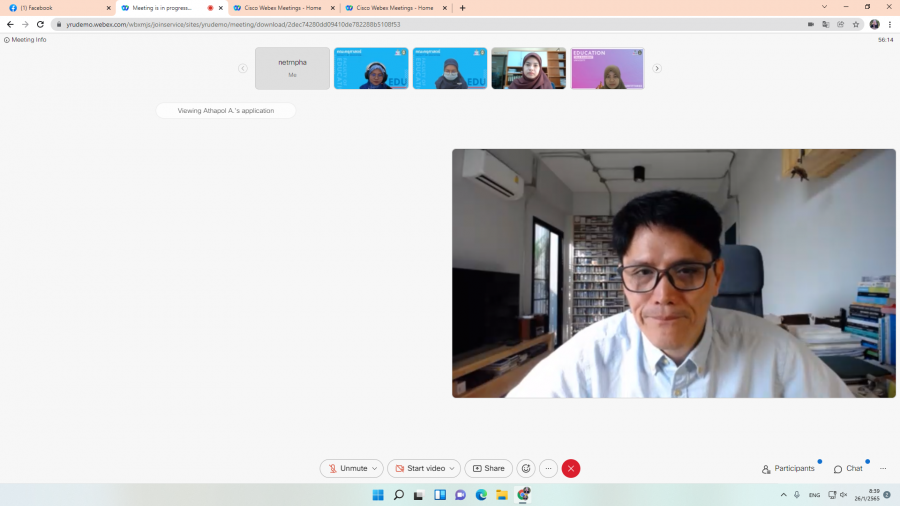Open More options in meeting controls
Screen dimensions: 900x506
548,468
